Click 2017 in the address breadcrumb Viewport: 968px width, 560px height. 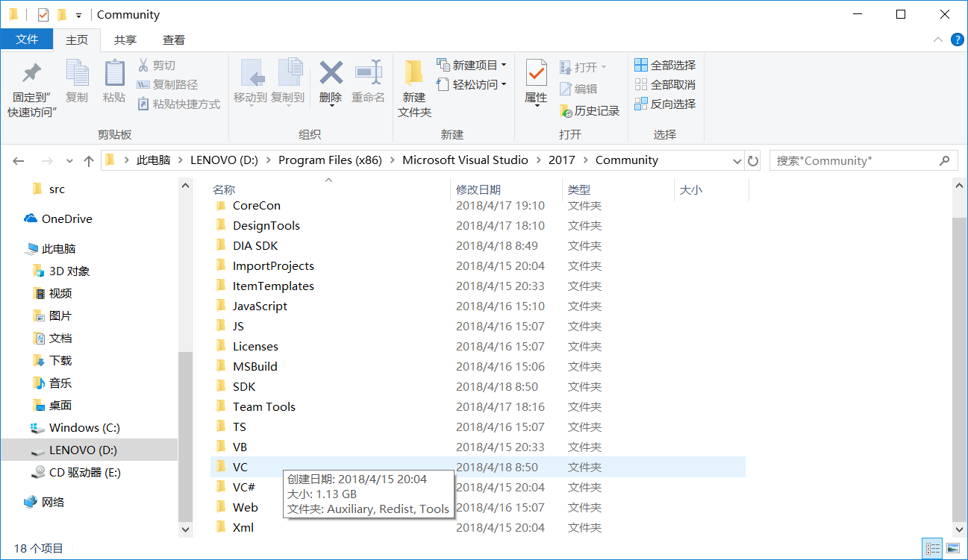coord(562,160)
